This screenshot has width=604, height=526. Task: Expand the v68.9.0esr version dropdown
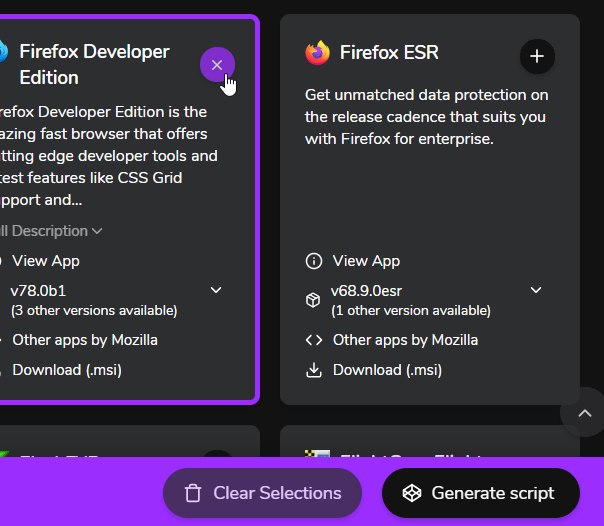[x=536, y=290]
